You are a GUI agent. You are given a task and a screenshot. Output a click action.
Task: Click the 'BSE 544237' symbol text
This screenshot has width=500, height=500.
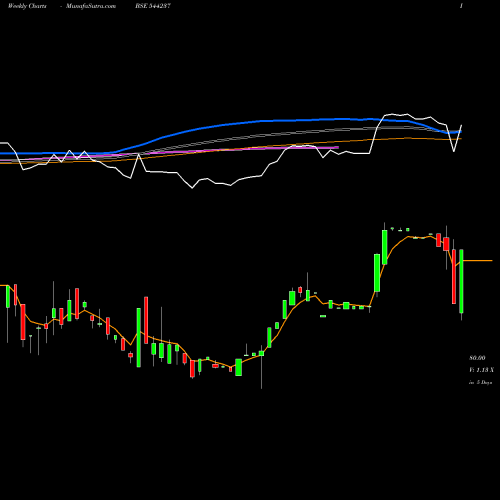click(x=153, y=6)
